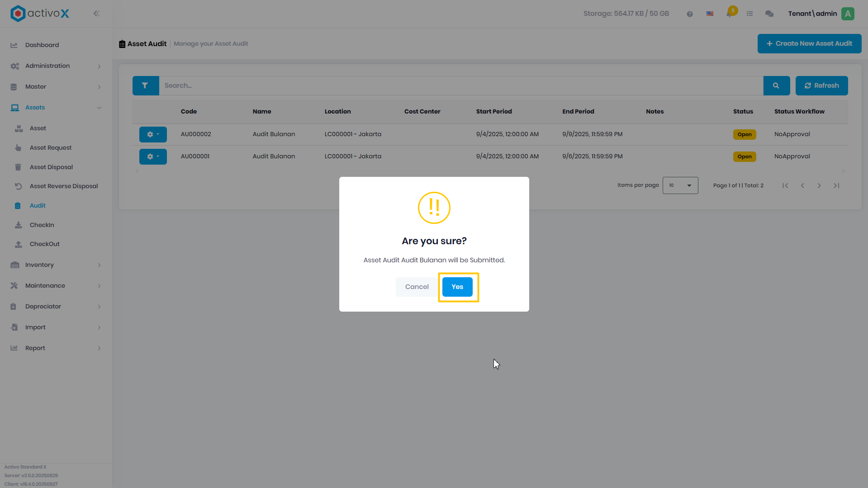The image size is (868, 488).
Task: Open the chat messages icon
Action: point(769,14)
